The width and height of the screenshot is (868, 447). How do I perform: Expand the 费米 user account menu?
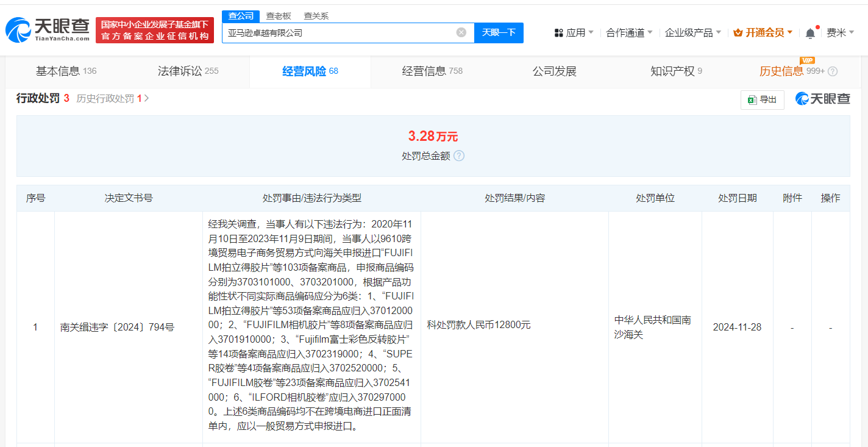(840, 33)
